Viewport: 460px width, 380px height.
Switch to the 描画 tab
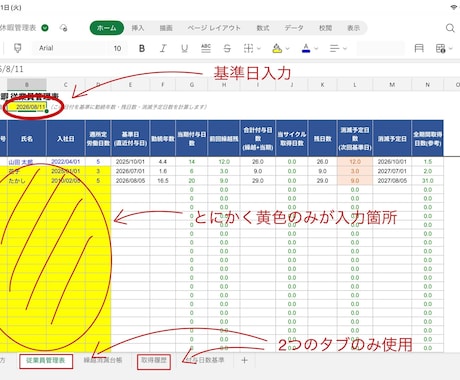166,28
